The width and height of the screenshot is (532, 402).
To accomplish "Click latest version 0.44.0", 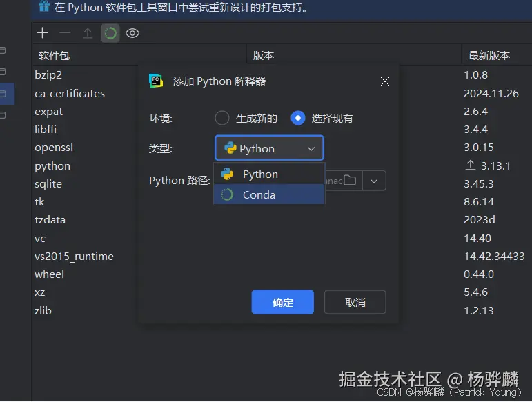I will 479,274.
